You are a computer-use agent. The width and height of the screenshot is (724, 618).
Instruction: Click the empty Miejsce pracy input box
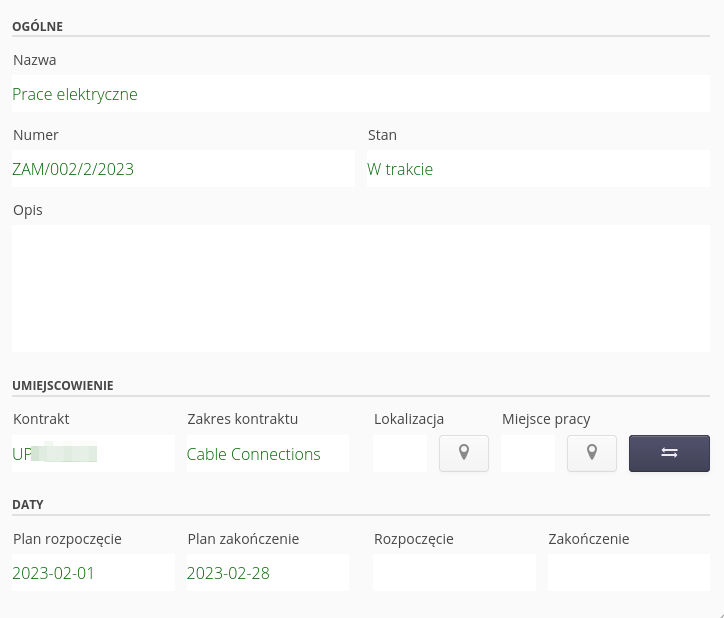(528, 454)
